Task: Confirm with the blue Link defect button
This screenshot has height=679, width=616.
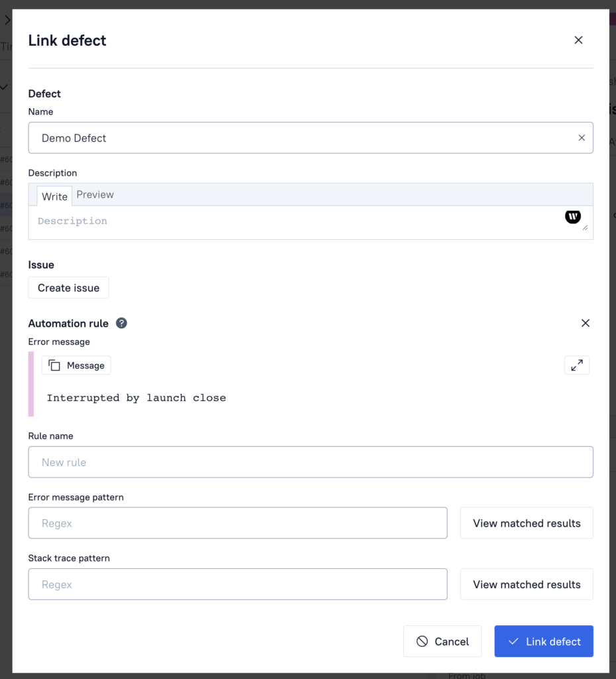Action: 544,641
